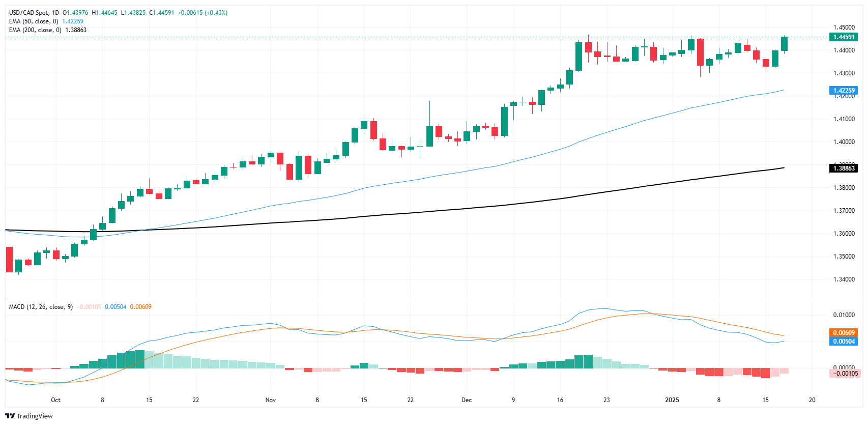Click the Nov label on time axis
Screen dimensions: 868x425
[x=271, y=400]
